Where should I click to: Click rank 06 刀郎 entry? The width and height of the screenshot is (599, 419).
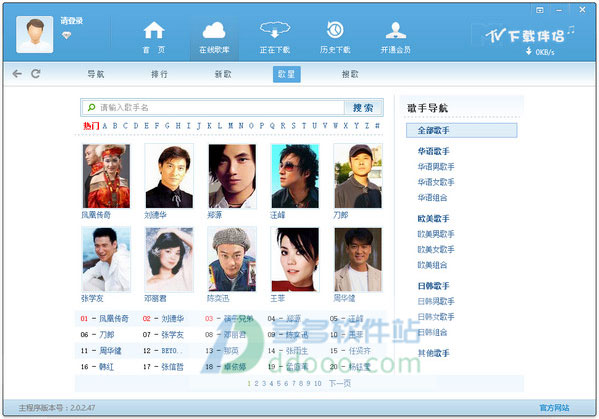[97, 335]
